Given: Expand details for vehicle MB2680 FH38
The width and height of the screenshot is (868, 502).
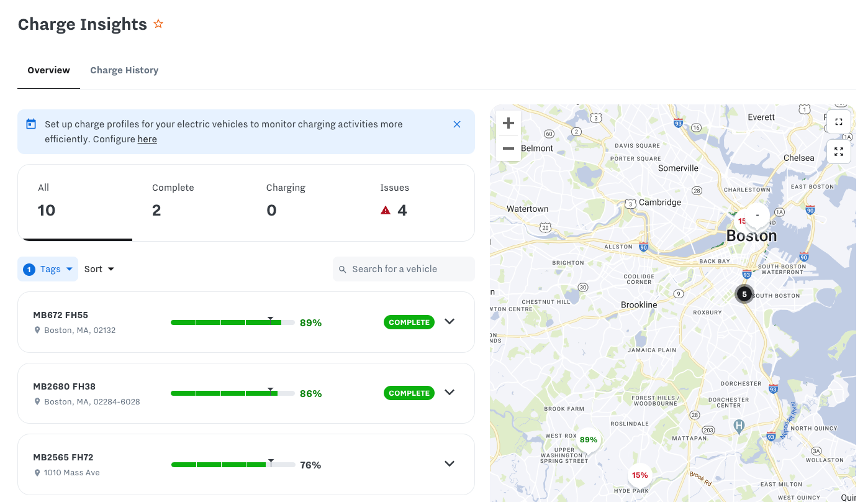Looking at the screenshot, I should (450, 392).
